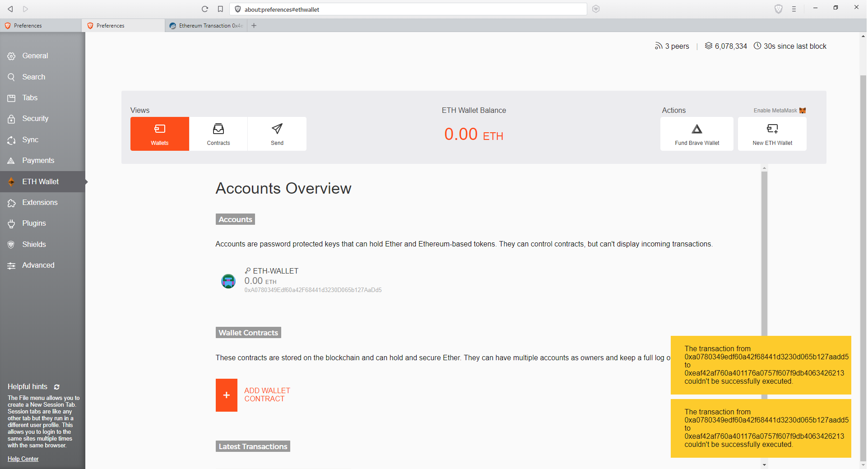868x469 pixels.
Task: Open a new tab with plus button
Action: (x=254, y=26)
